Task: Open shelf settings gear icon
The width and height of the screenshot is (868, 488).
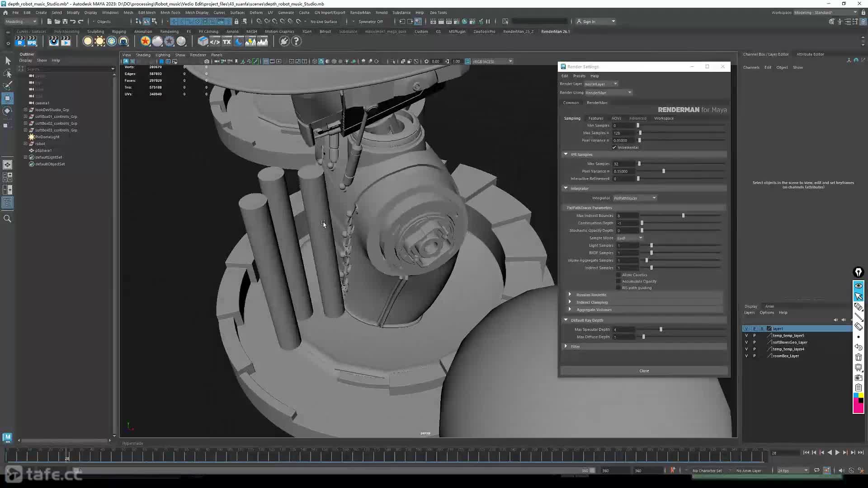Action: click(x=8, y=43)
